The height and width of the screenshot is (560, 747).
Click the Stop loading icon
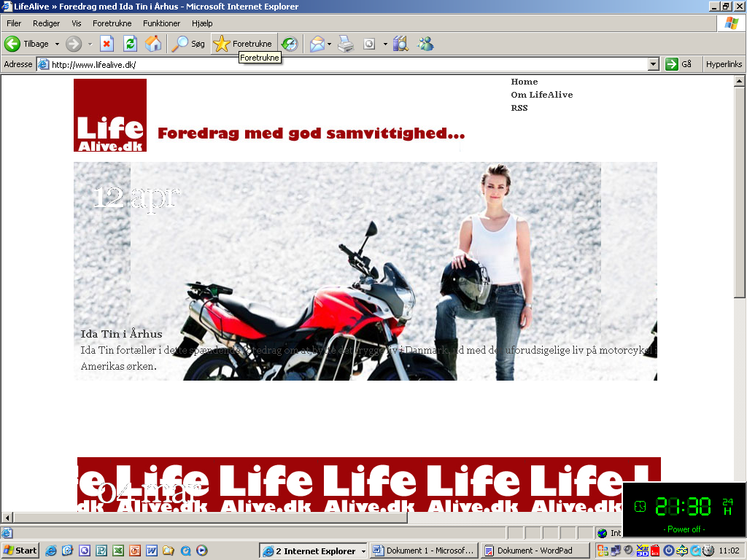107,44
